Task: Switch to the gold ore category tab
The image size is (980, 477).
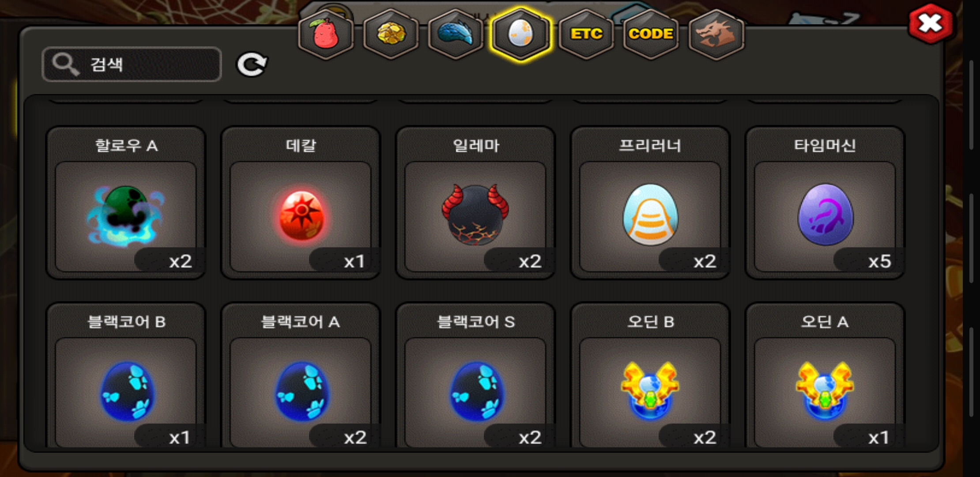Action: 391,34
